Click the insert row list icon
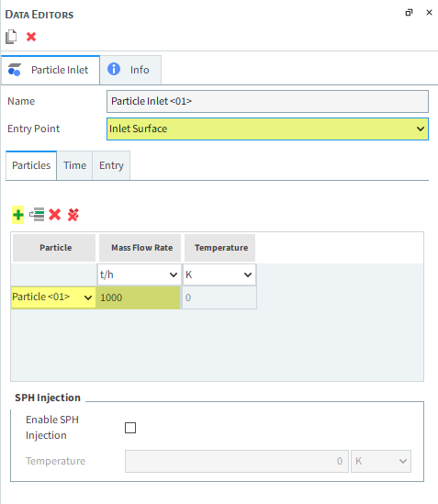 (x=37, y=215)
